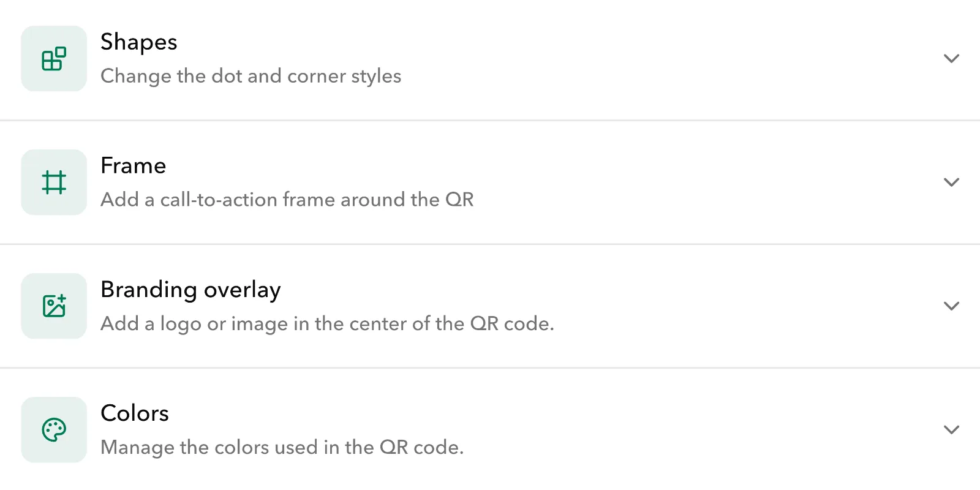Viewport: 980px width, 490px height.
Task: Click the Frame grid icon
Action: click(x=54, y=183)
